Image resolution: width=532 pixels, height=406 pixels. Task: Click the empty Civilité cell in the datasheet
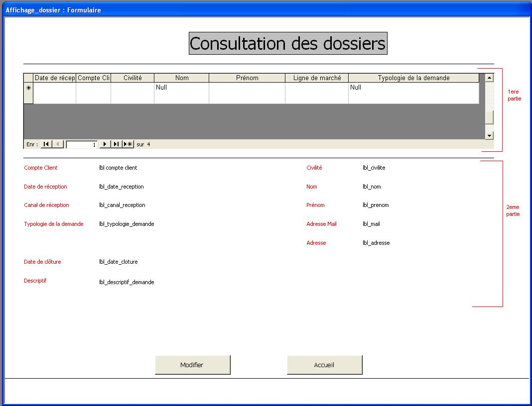[x=133, y=93]
